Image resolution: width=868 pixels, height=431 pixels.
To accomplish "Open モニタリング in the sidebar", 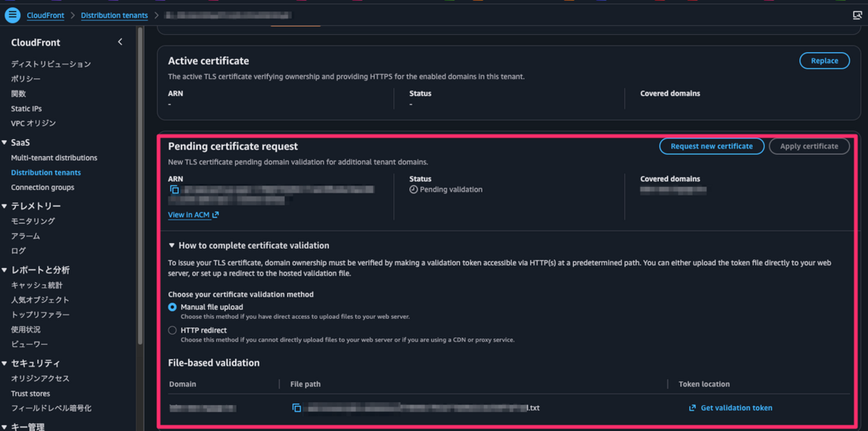I will click(33, 221).
